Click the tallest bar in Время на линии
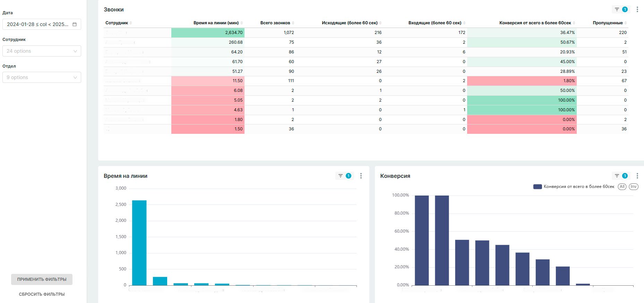 click(139, 243)
